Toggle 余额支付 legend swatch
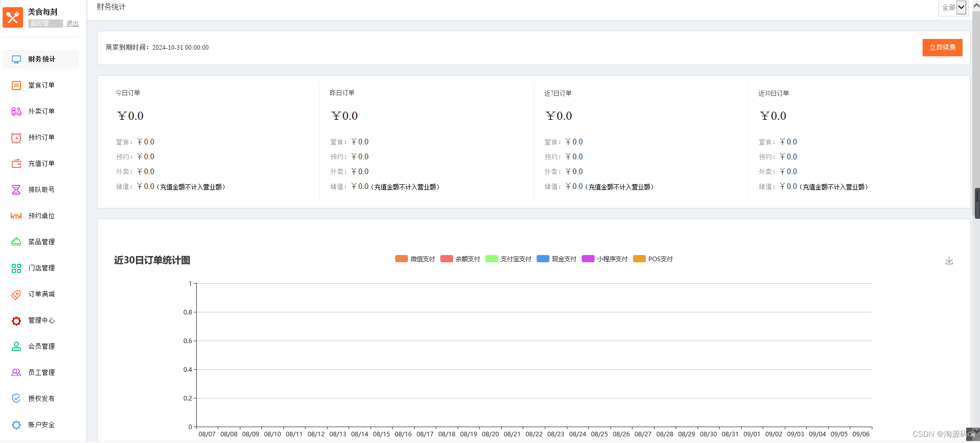The width and height of the screenshot is (980, 443). (446, 259)
